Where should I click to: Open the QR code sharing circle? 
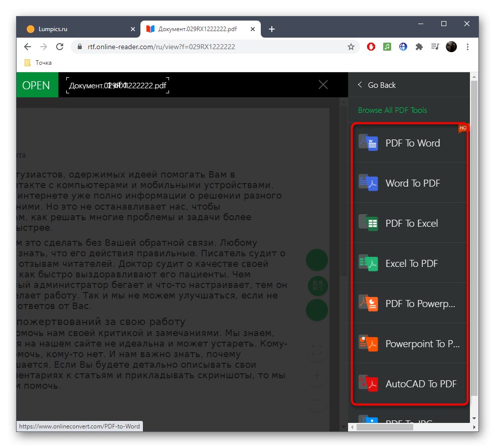pos(316,285)
